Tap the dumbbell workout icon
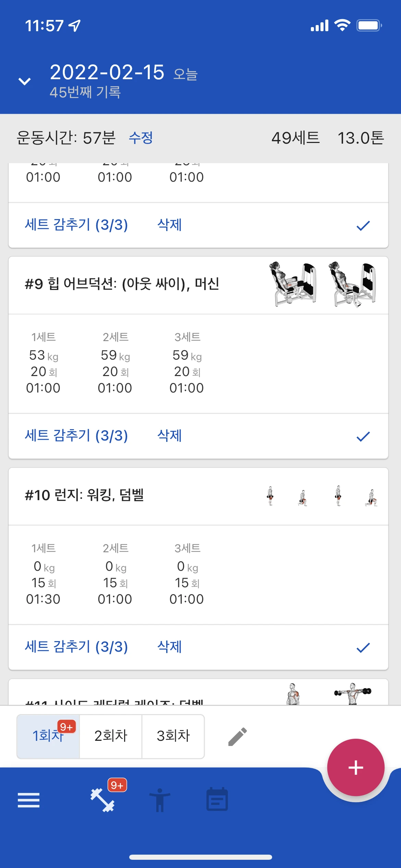This screenshot has width=401, height=868. click(102, 800)
